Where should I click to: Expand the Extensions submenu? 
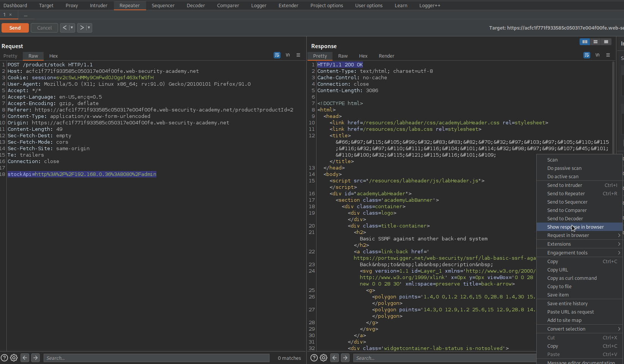pyautogui.click(x=579, y=244)
